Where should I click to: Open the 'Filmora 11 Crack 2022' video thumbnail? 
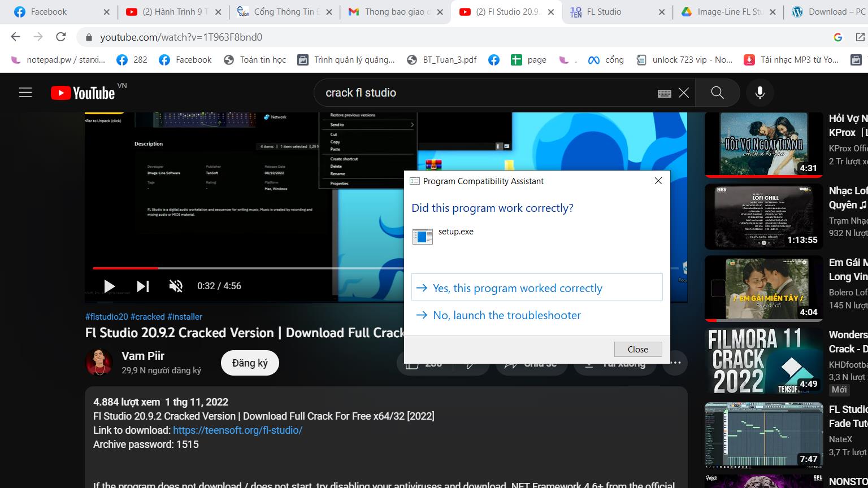click(763, 360)
